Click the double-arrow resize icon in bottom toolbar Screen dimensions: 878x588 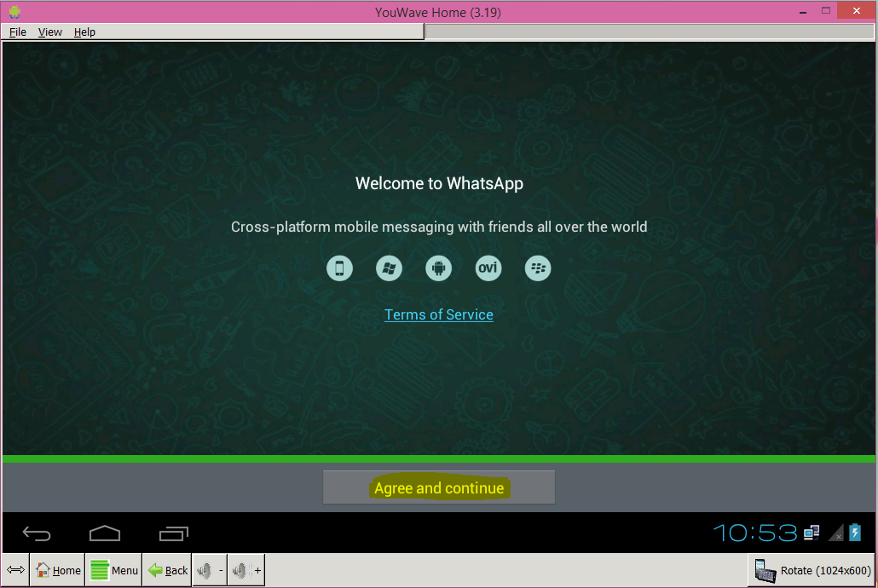pos(15,570)
